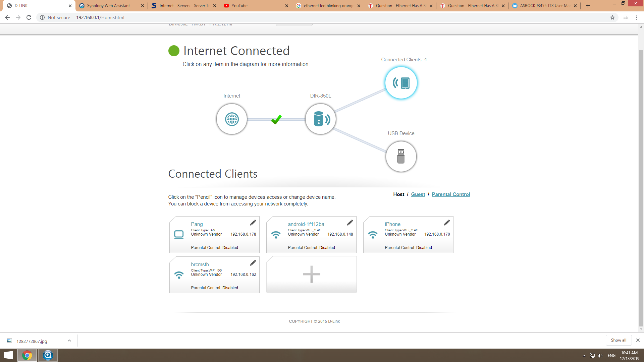Click the brcmstb device name
The image size is (644, 362).
pos(200,264)
